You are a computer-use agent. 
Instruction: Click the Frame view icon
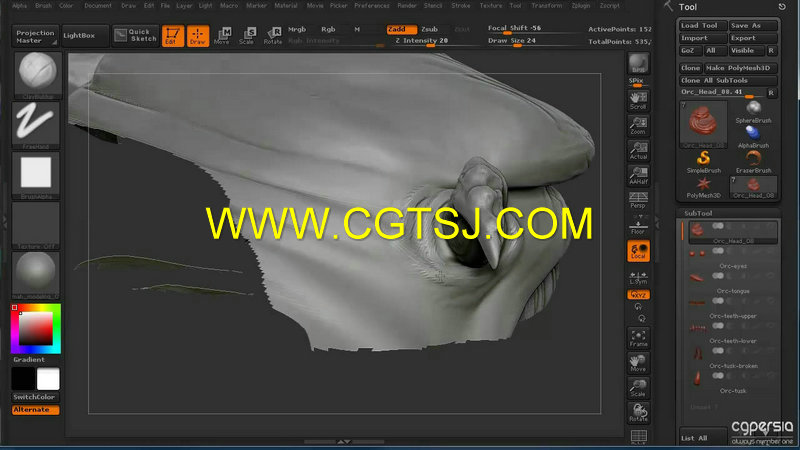638,338
